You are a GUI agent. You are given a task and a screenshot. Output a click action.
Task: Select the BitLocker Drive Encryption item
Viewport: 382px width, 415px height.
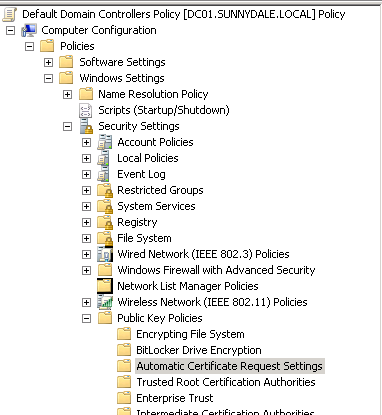(x=199, y=350)
